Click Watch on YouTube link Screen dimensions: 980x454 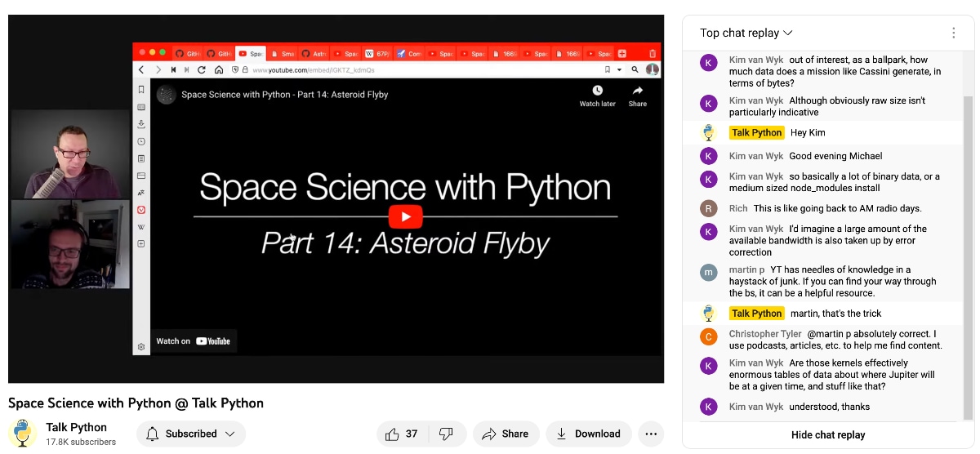193,341
